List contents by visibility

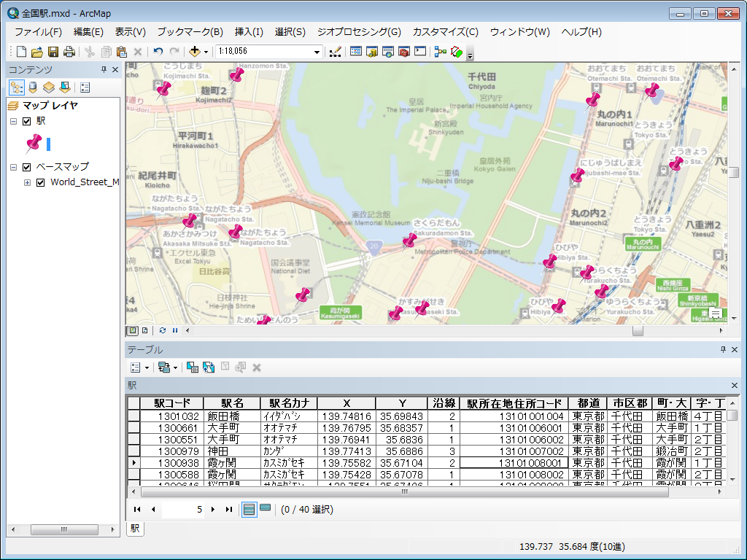coord(49,87)
